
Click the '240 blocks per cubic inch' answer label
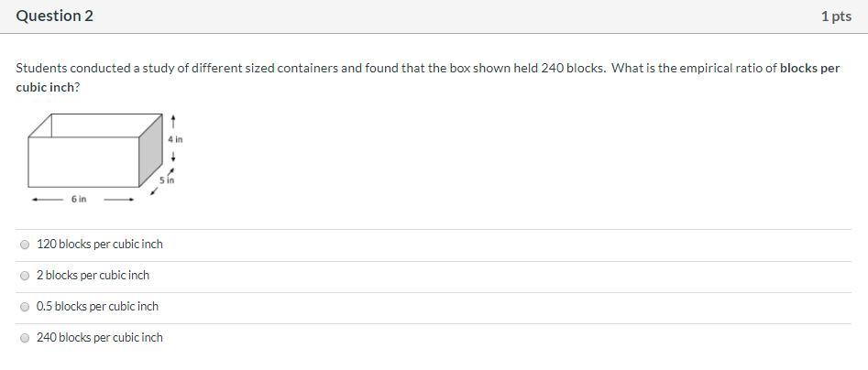(99, 338)
